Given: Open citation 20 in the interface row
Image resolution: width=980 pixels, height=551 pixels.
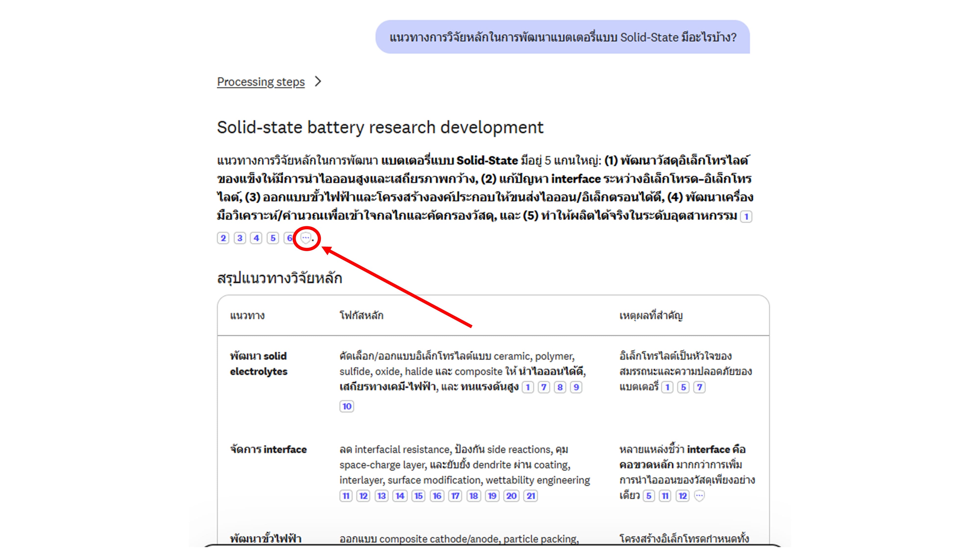Looking at the screenshot, I should (511, 496).
